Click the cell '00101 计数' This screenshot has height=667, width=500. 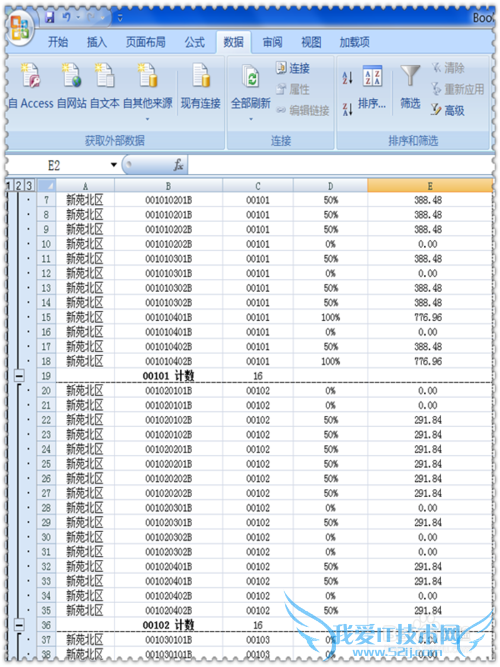click(169, 376)
